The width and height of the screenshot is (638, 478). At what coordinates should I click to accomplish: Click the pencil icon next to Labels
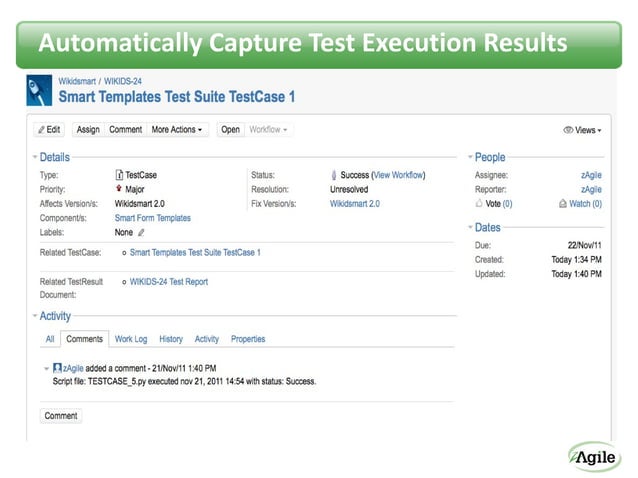(141, 232)
